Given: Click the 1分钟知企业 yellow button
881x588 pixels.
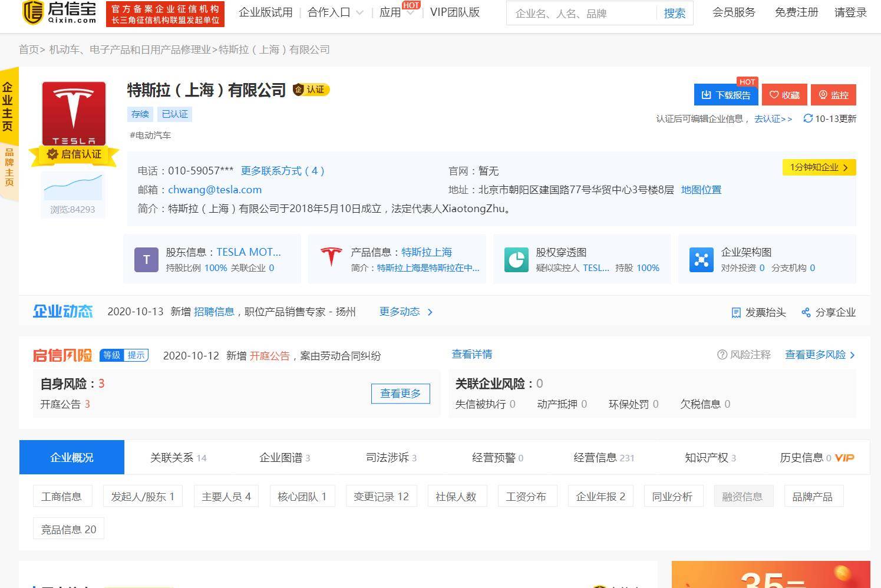Looking at the screenshot, I should (x=819, y=167).
